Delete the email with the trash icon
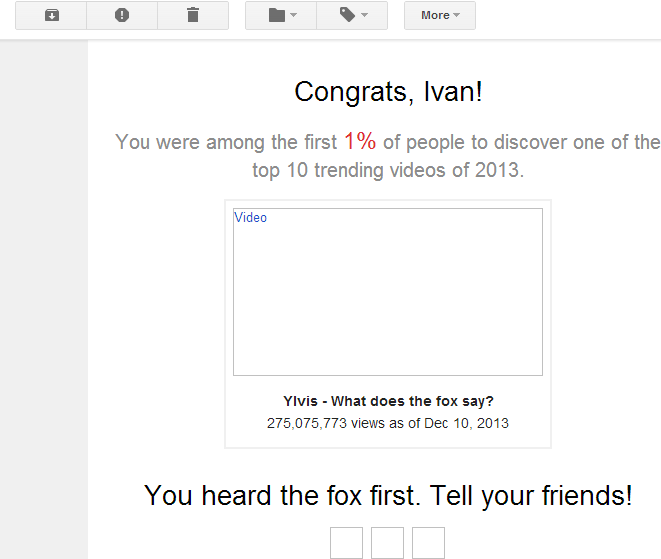 [193, 16]
